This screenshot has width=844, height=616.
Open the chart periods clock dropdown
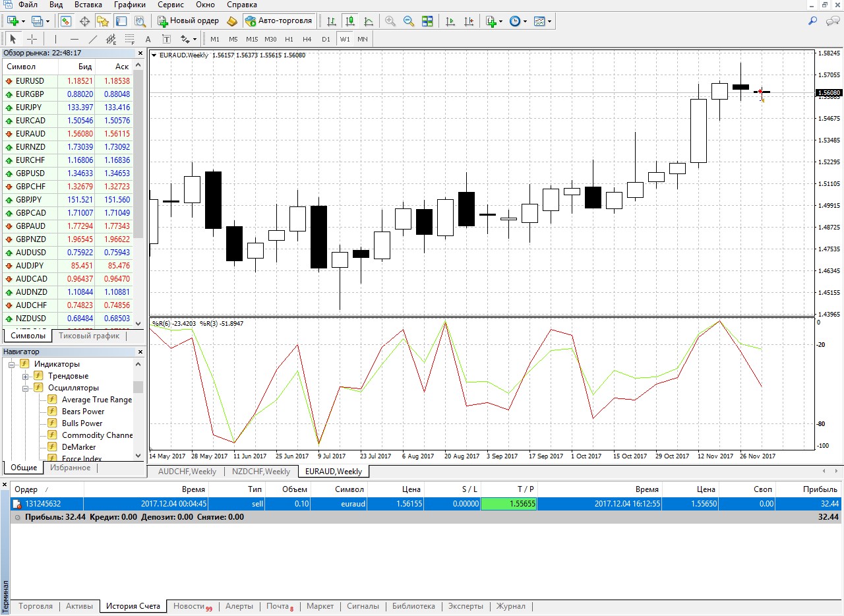click(518, 21)
